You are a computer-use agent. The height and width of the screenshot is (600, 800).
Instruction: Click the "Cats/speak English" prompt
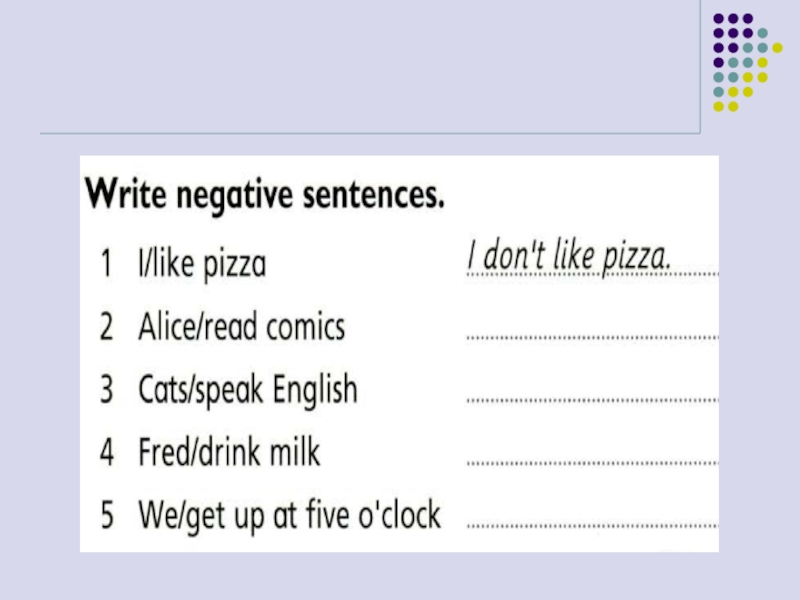[x=247, y=390]
